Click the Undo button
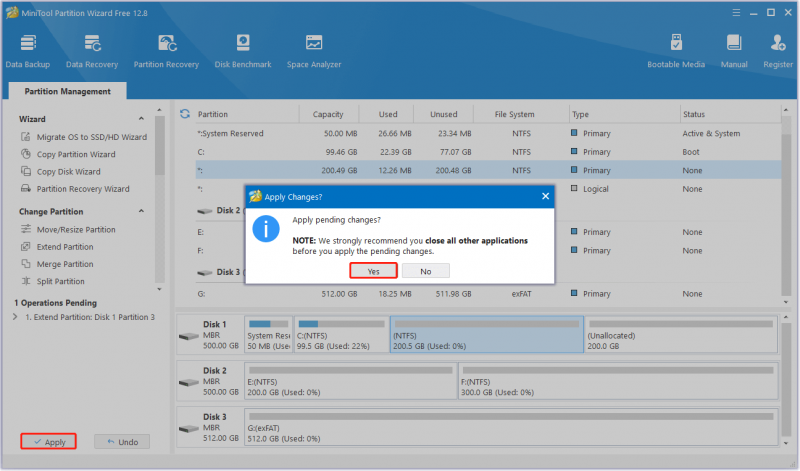The height and width of the screenshot is (471, 800). [122, 442]
